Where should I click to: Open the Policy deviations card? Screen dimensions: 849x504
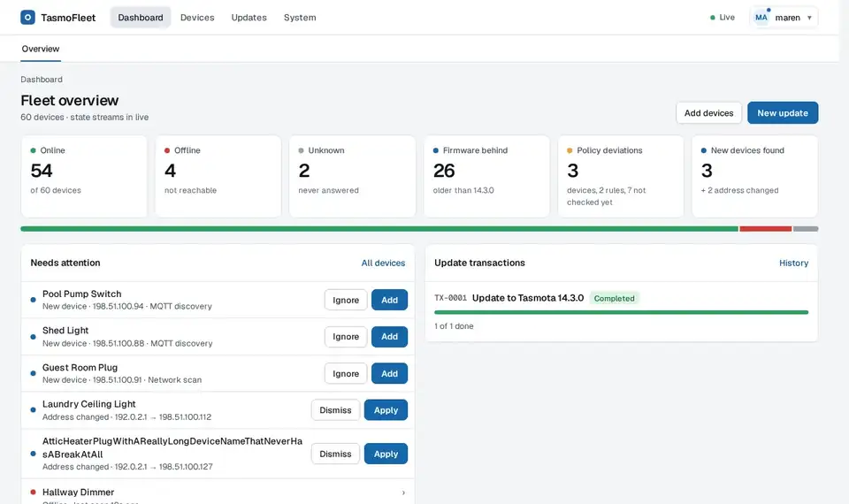621,177
